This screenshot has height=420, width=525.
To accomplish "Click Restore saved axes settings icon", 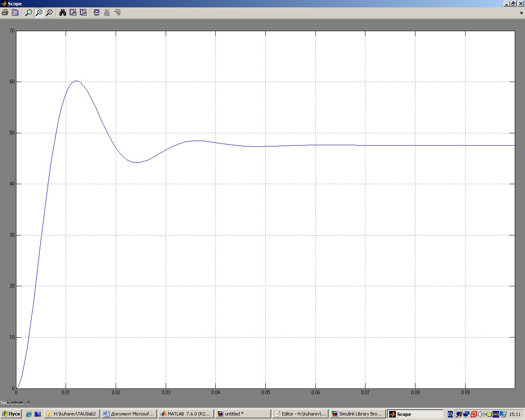I will pyautogui.click(x=83, y=13).
